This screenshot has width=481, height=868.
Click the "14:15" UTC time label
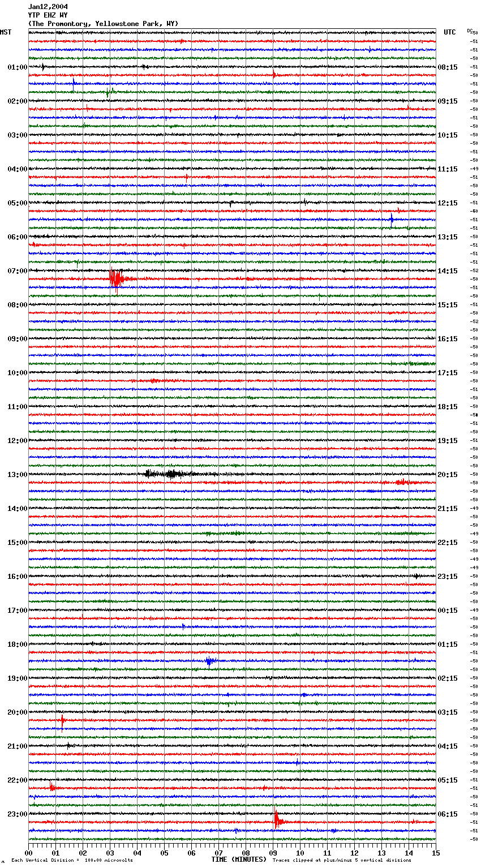pyautogui.click(x=448, y=271)
